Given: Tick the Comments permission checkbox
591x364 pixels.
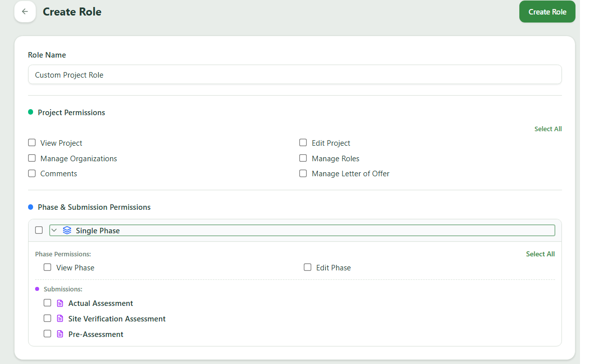Looking at the screenshot, I should [32, 174].
